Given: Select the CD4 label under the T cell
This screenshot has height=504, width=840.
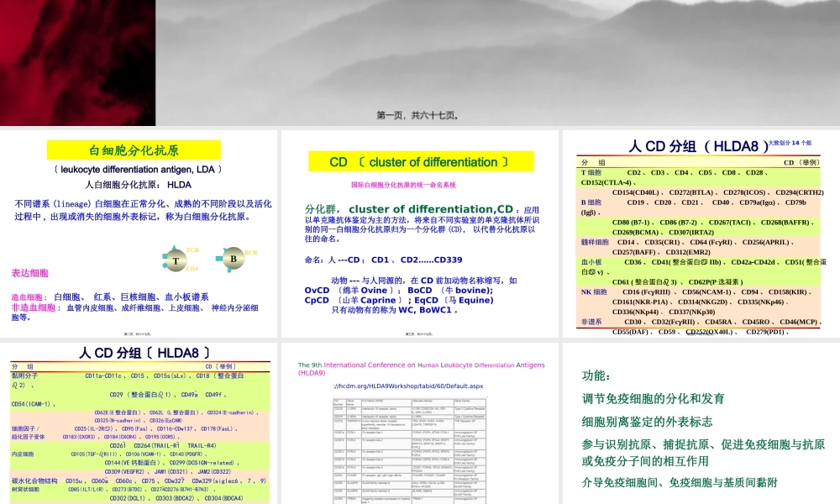Looking at the screenshot, I should 192,269.
